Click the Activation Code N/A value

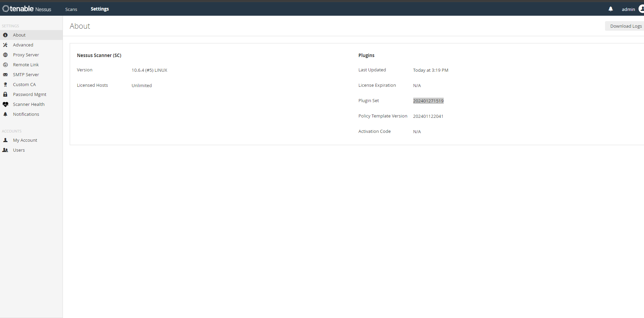pyautogui.click(x=417, y=132)
